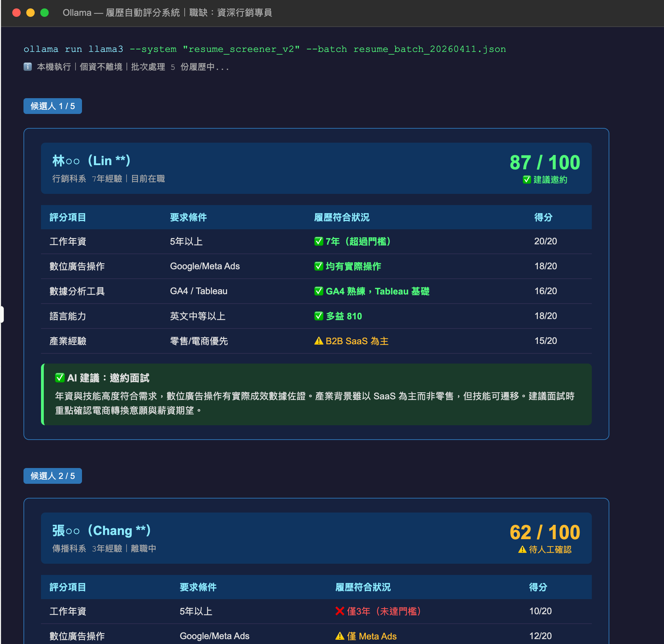Click check icon next to 均有實際操作
This screenshot has width=664, height=644.
(319, 266)
